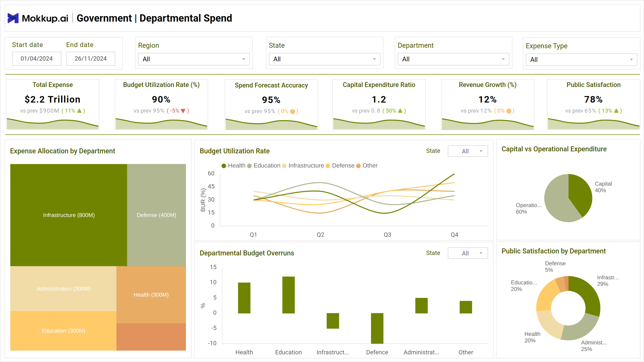Viewport: 644px width, 362px height.
Task: Open the State dropdown in Budget Utilization Rate
Action: coord(468,151)
